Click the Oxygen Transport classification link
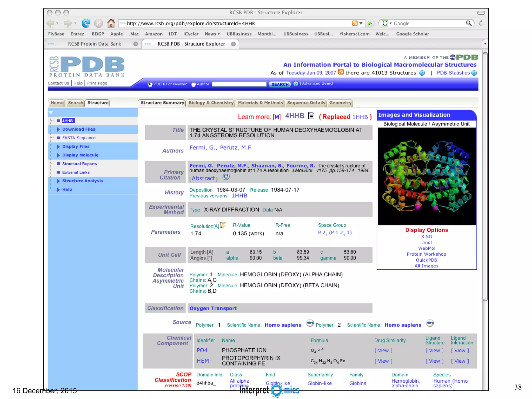This screenshot has width=532, height=399. click(213, 308)
